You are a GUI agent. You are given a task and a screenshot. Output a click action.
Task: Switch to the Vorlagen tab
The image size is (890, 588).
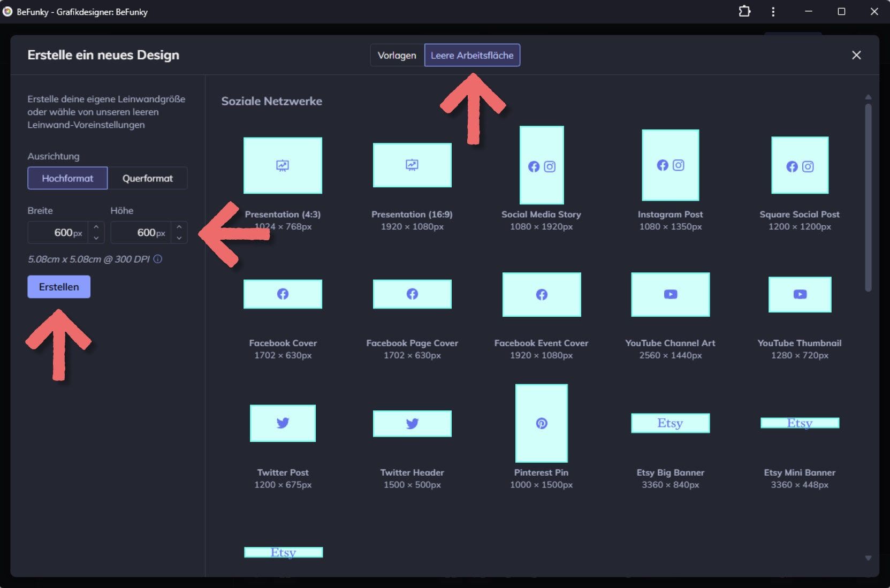[x=397, y=55]
